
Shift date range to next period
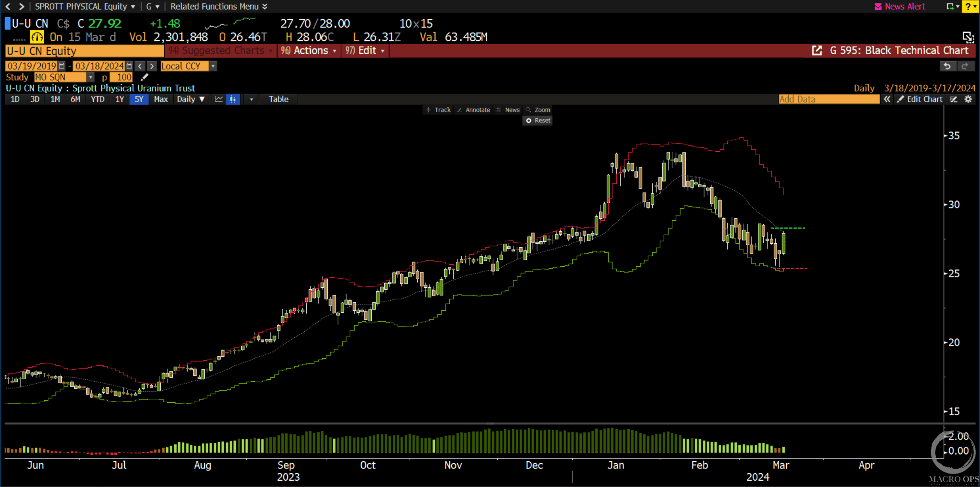152,66
